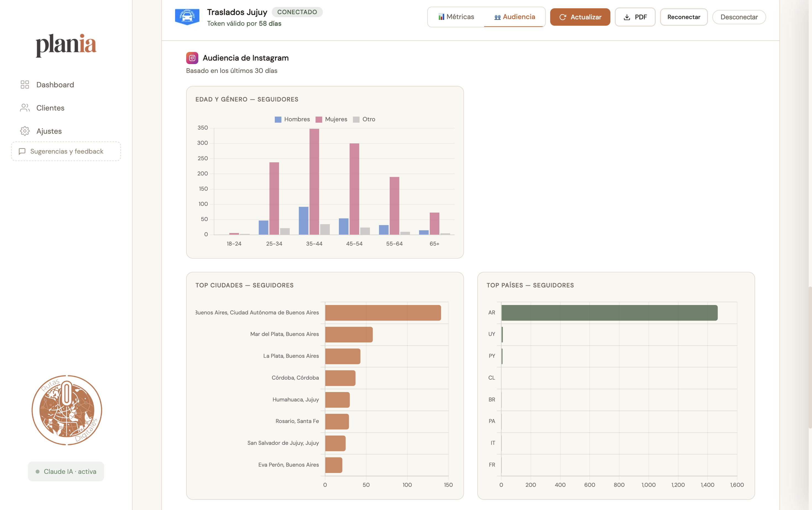
Task: Click the Instagram icon next to Audiencia de Instagram
Action: (x=192, y=58)
